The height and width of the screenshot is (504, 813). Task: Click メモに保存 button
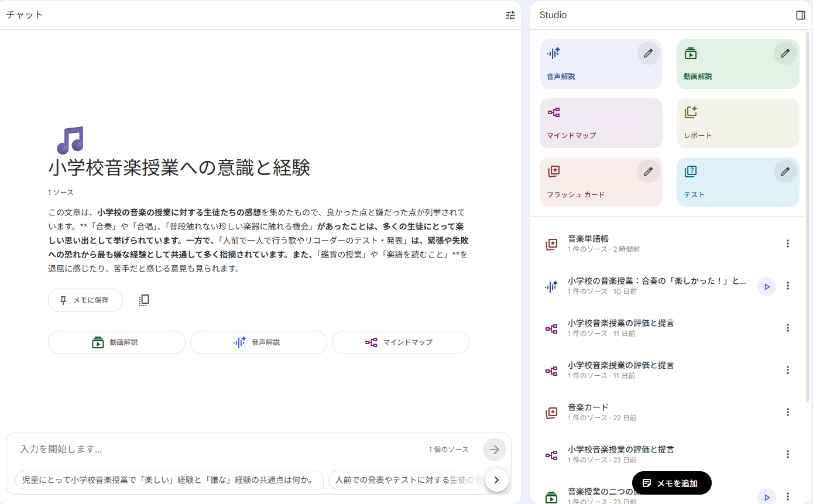point(85,300)
